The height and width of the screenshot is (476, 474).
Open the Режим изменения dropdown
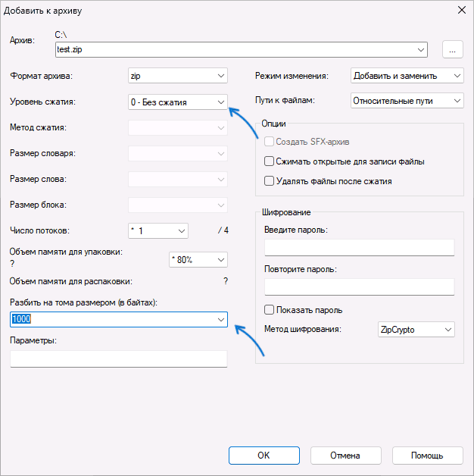(407, 76)
